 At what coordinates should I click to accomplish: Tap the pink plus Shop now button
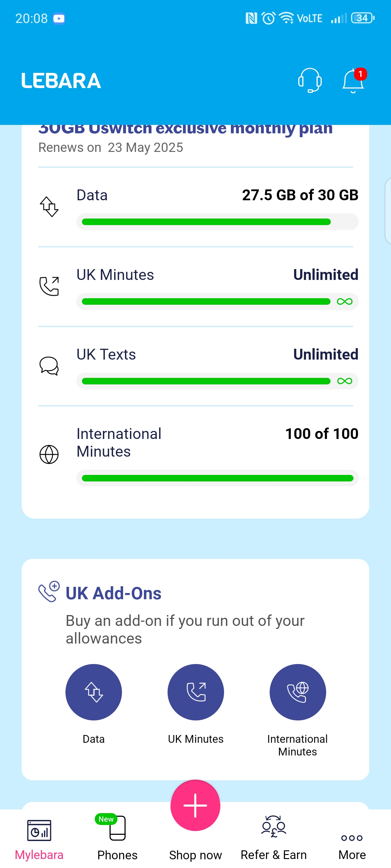[195, 805]
